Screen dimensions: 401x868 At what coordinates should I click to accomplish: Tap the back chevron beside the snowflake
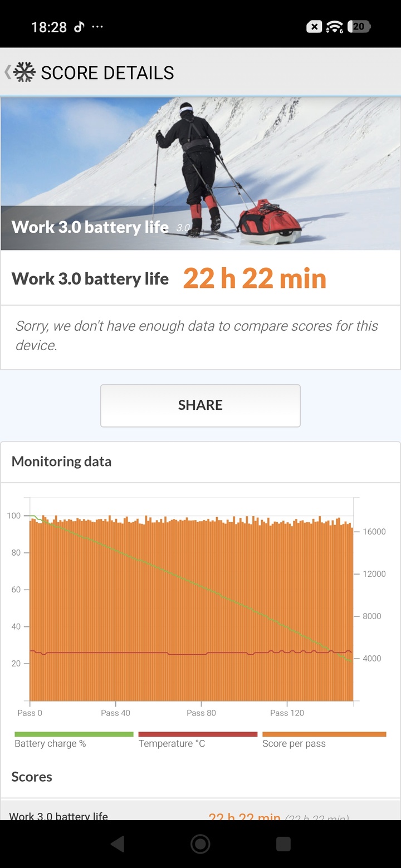(7, 72)
